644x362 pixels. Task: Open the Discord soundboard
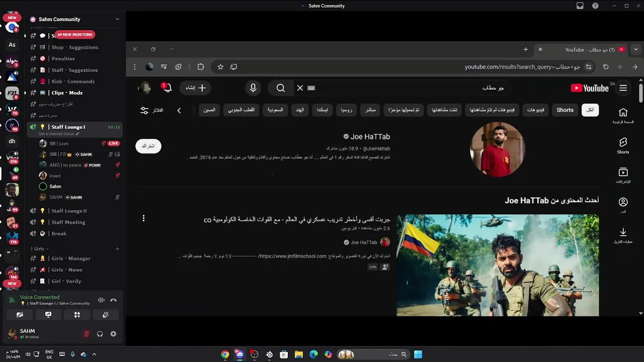pos(106,315)
